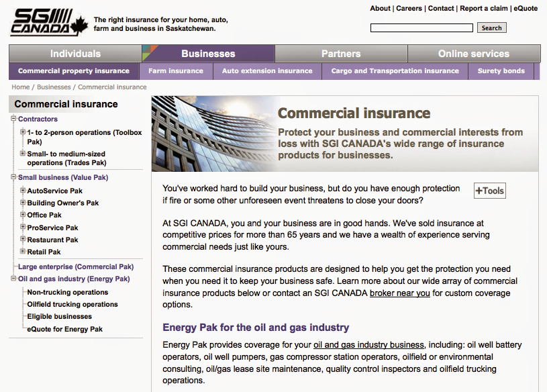Select ProService Pak in sidebar

tap(52, 228)
